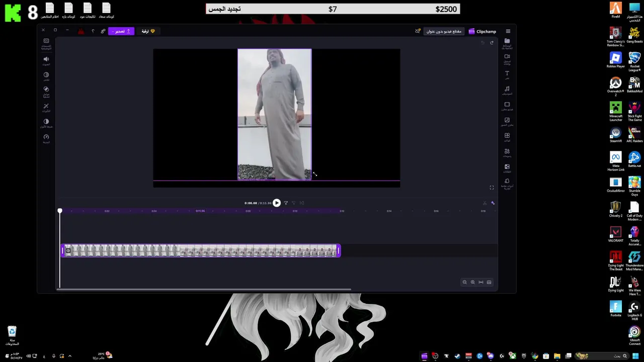Viewport: 644px width, 362px height.
Task: Zoom in the timeline
Action: coord(472,283)
